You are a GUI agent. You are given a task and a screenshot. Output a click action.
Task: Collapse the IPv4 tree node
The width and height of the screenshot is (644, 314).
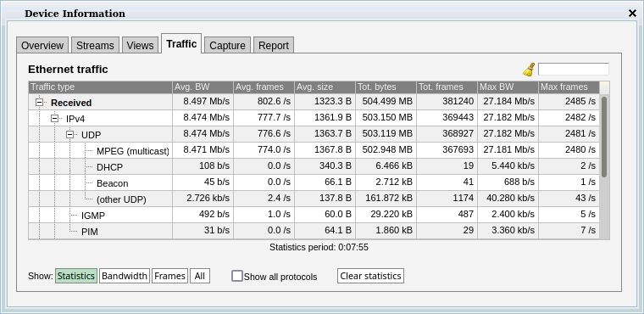pos(54,119)
